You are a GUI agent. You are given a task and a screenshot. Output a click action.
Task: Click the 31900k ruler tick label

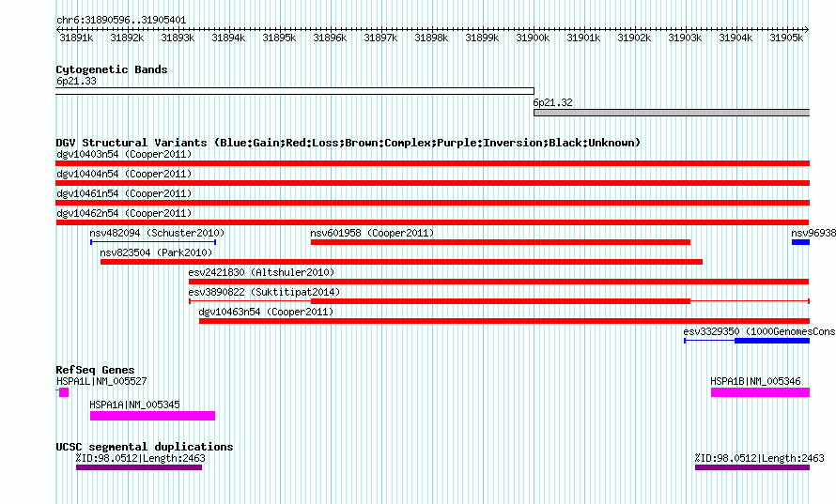point(533,38)
